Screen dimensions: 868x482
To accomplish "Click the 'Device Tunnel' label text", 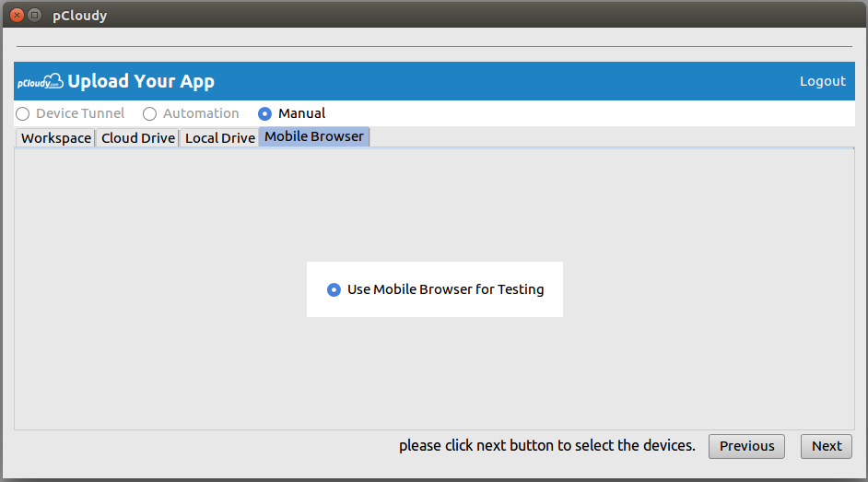I will pos(80,113).
